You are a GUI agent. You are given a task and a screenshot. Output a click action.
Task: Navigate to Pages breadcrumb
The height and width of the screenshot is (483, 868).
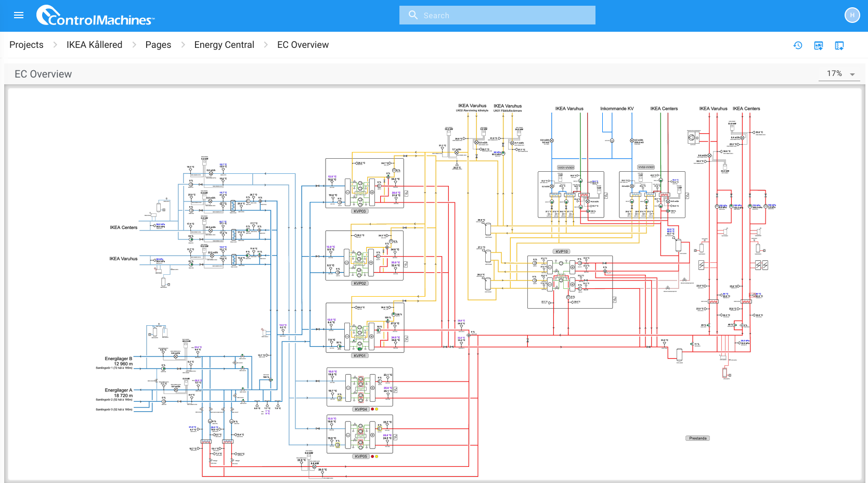[158, 45]
